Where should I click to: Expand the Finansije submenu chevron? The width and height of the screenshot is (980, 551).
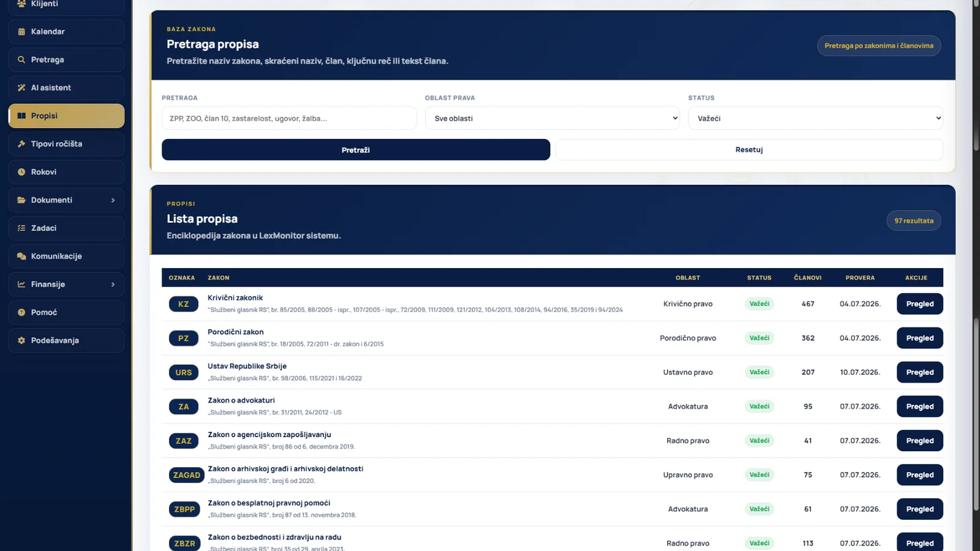[x=113, y=285]
